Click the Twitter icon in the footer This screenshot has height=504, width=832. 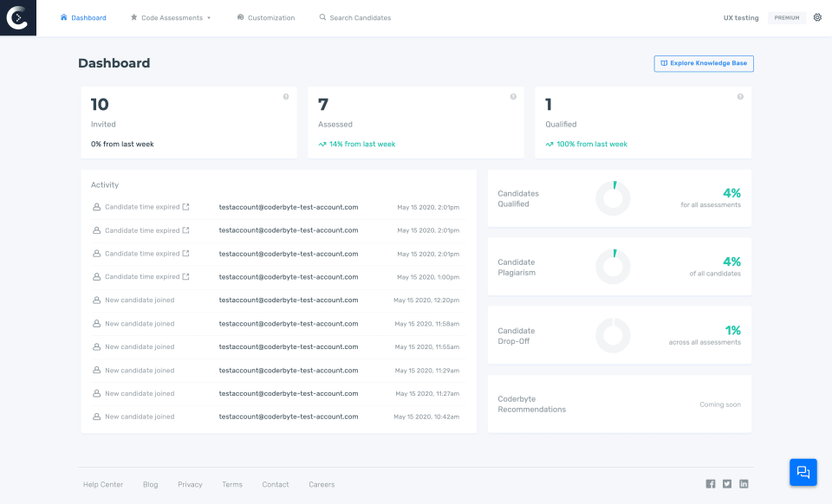tap(726, 484)
